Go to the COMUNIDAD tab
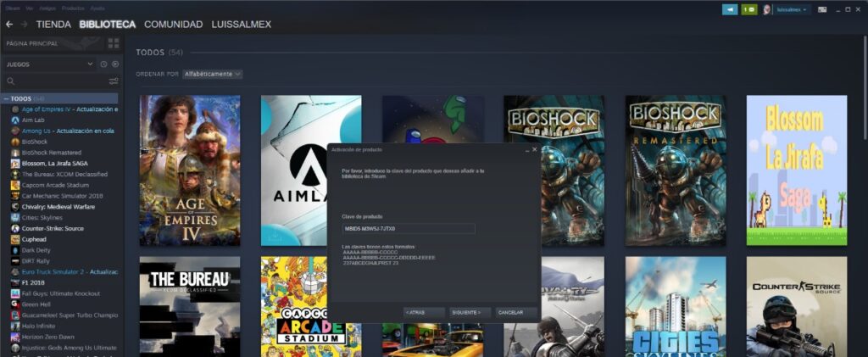The image size is (868, 357). (x=173, y=25)
